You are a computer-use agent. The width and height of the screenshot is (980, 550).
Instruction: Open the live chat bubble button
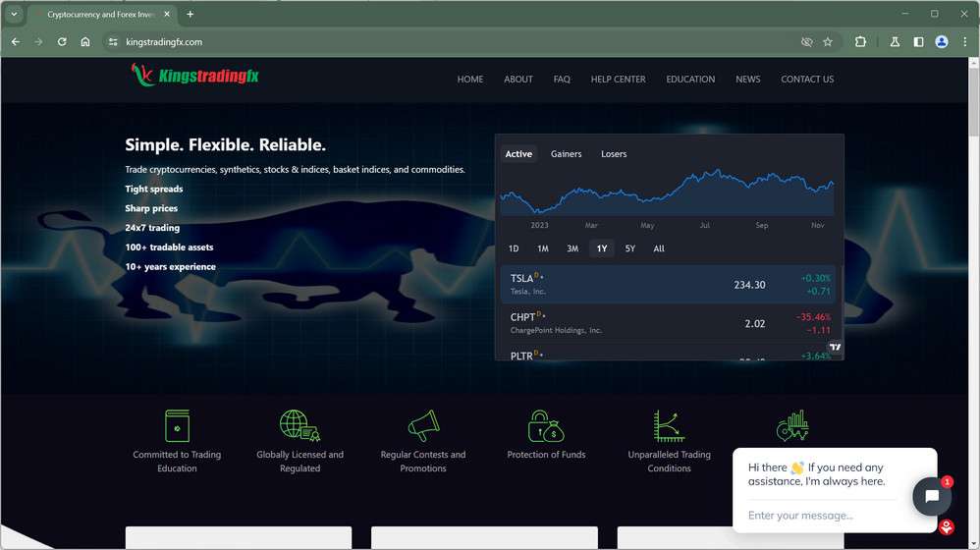pos(932,496)
